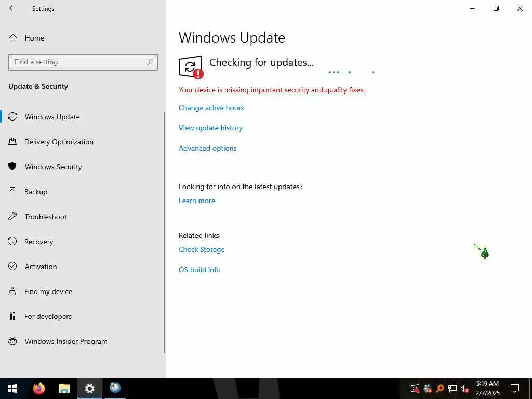Click the update status icon with red alert
The width and height of the screenshot is (532, 399).
point(191,67)
